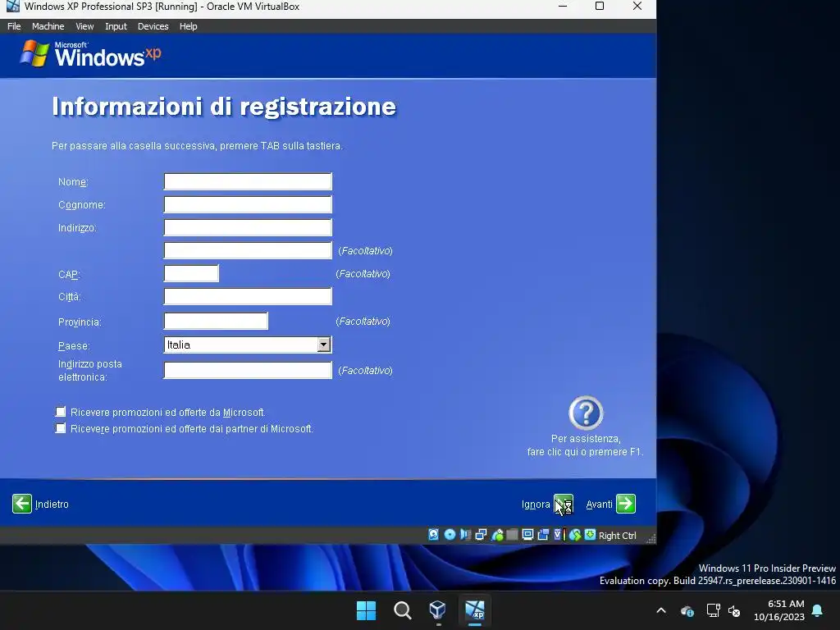Click the virtualization 'V' processor status icon
840x630 pixels.
click(x=559, y=535)
